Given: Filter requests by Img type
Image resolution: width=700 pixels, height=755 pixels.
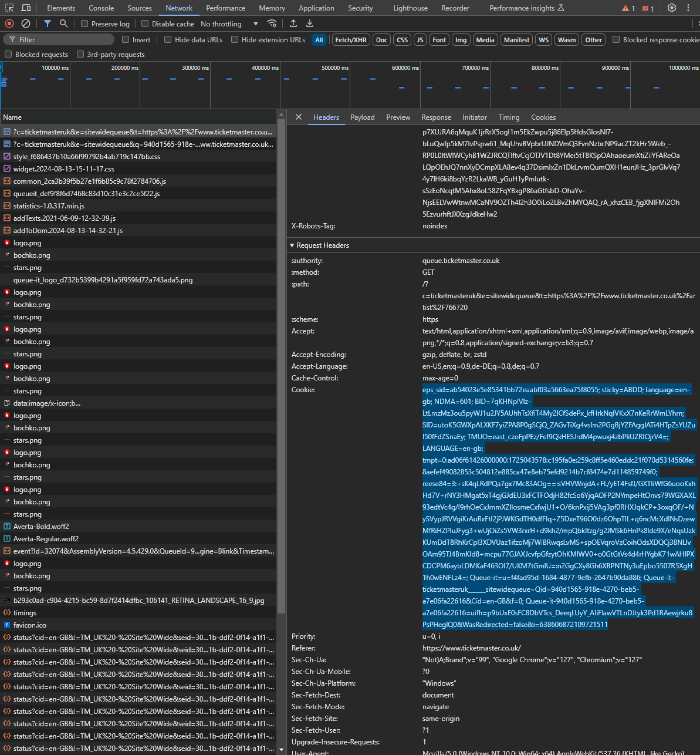Looking at the screenshot, I should pyautogui.click(x=461, y=40).
